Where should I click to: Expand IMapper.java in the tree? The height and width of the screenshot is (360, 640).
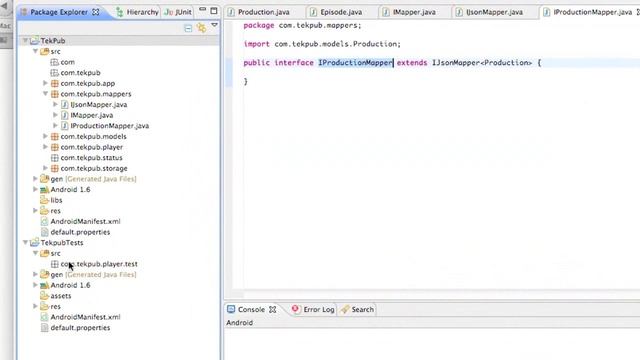(x=56, y=115)
